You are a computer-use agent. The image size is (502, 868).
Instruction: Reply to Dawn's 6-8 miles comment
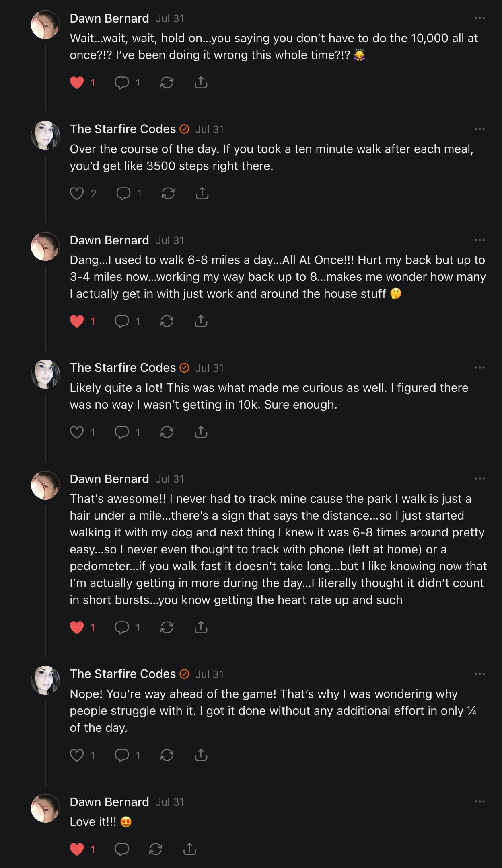122,321
